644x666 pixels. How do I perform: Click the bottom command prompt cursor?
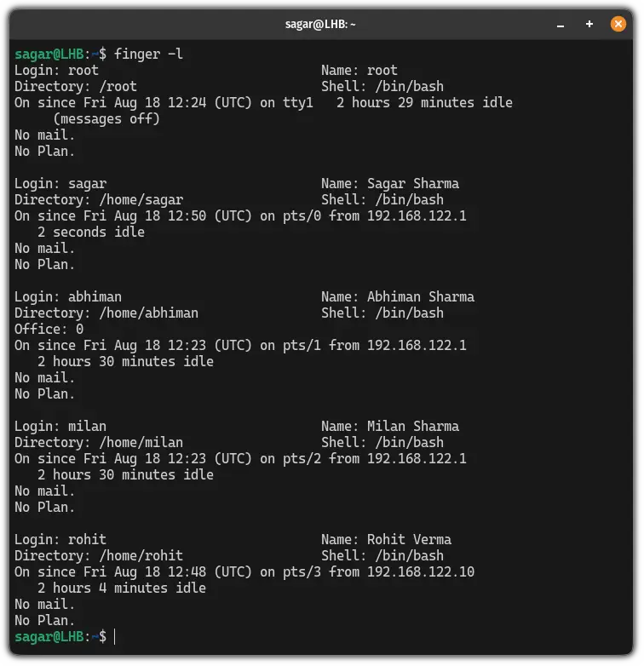point(115,637)
